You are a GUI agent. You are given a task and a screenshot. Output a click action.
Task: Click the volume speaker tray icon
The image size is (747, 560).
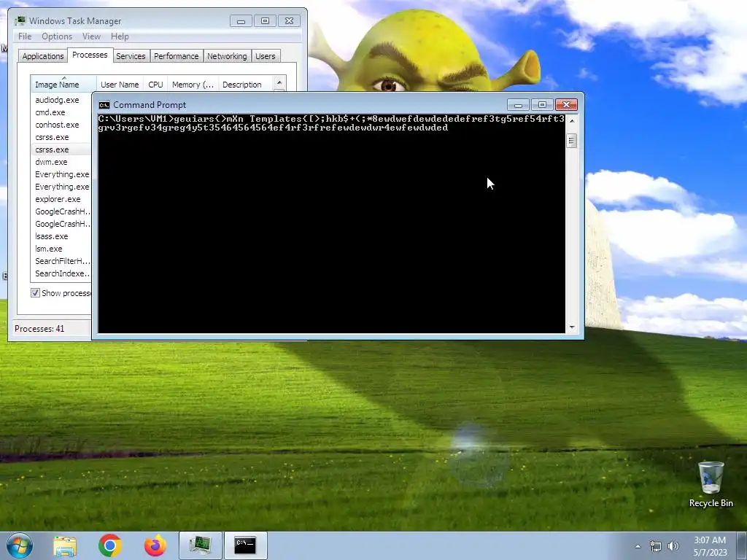[673, 546]
